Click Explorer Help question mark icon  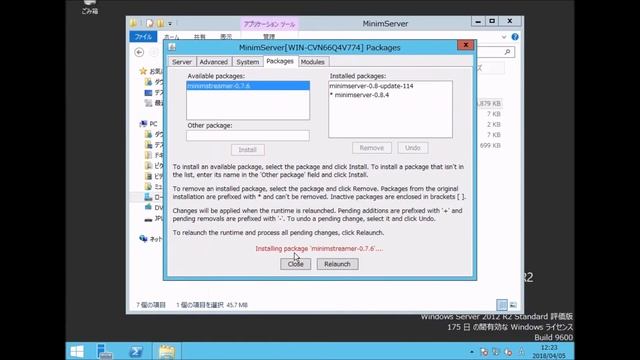[x=515, y=37]
